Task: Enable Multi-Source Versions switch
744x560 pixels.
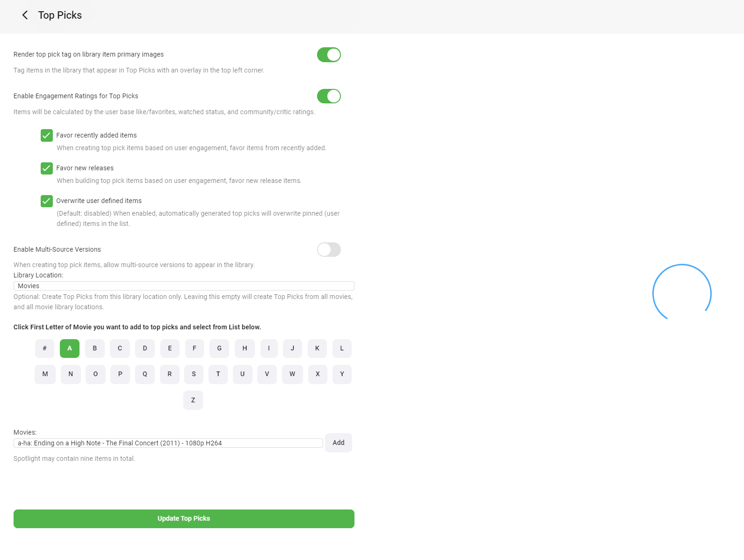Action: point(329,250)
